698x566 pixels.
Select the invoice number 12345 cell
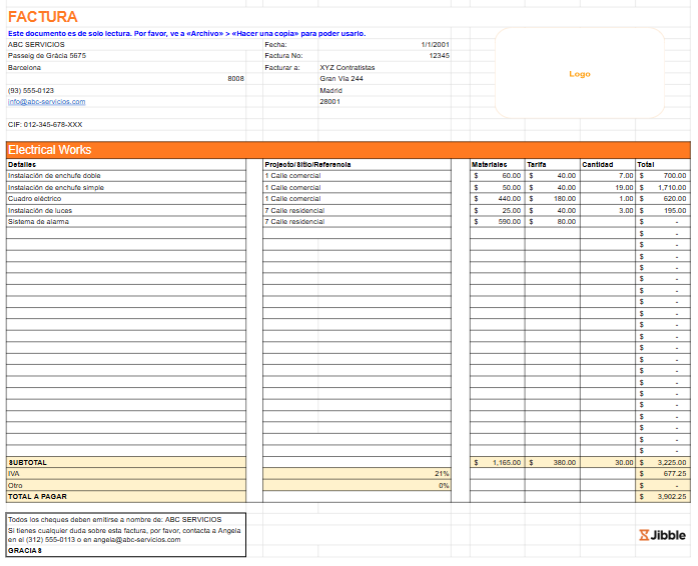click(x=439, y=56)
